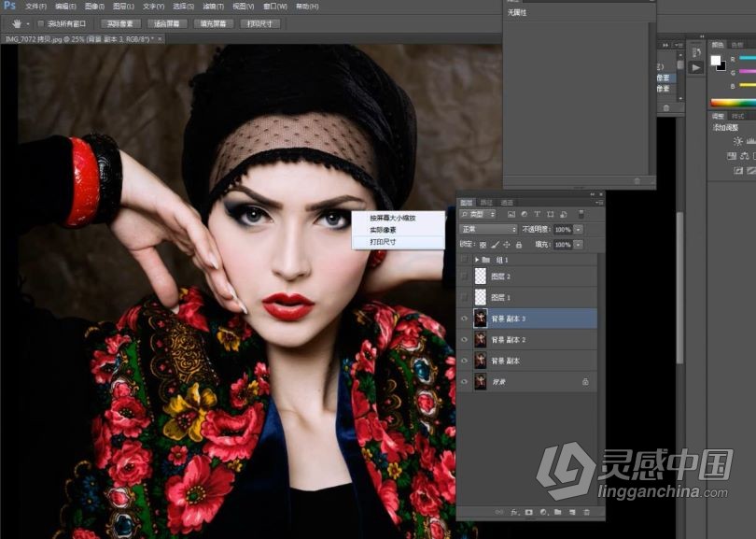Open the fx layer style menu

pyautogui.click(x=515, y=512)
